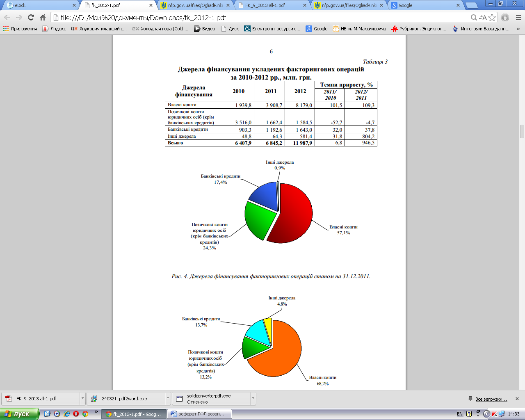The image size is (525, 420).
Task: Click the translate page icon in address bar
Action: point(483,18)
